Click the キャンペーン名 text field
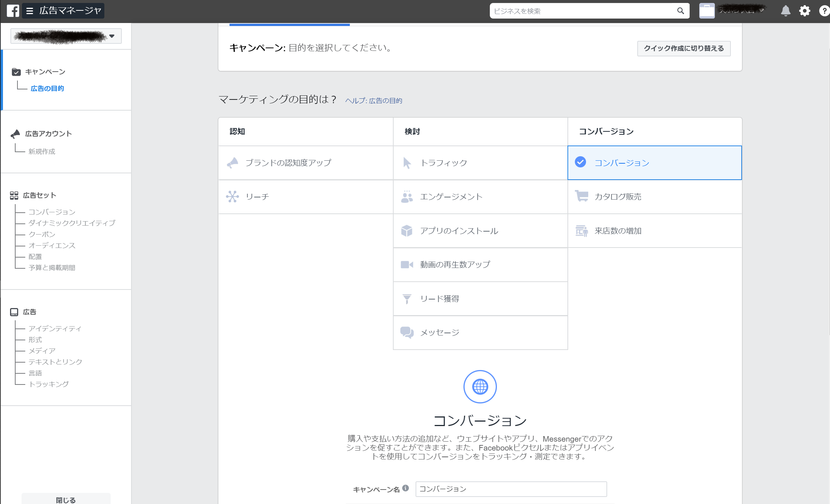The width and height of the screenshot is (830, 504). click(511, 489)
